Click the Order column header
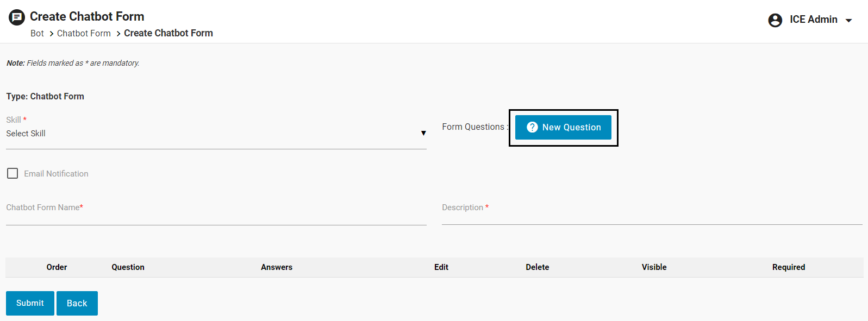This screenshot has width=868, height=321. tap(57, 267)
